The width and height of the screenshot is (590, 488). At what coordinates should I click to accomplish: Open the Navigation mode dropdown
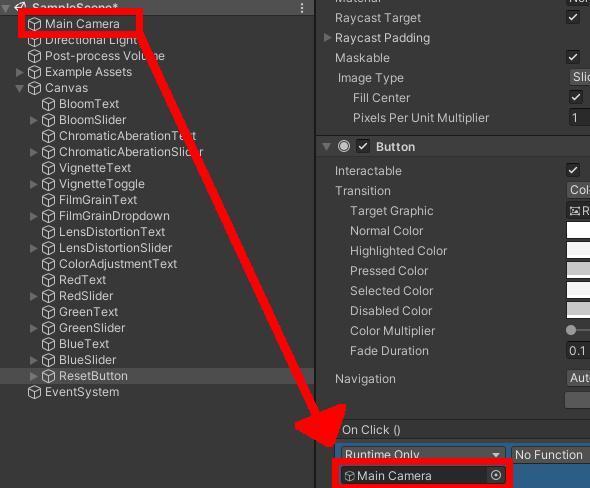tap(578, 377)
